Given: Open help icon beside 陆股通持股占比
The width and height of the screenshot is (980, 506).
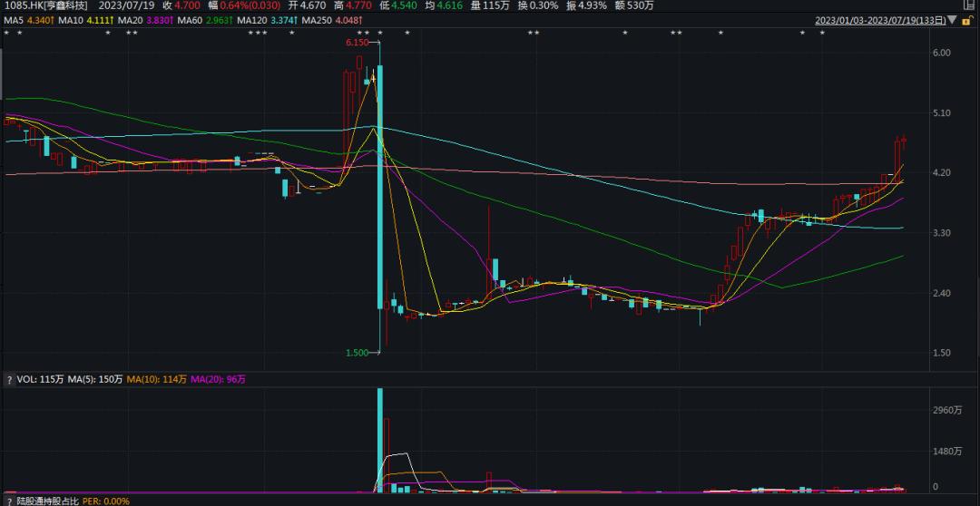Looking at the screenshot, I should (x=9, y=501).
